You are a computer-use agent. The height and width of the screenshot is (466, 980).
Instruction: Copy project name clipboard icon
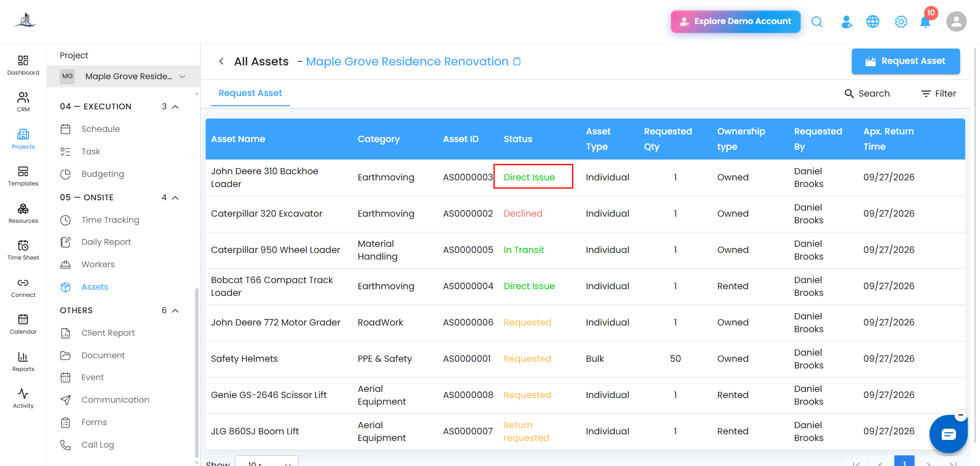click(517, 61)
